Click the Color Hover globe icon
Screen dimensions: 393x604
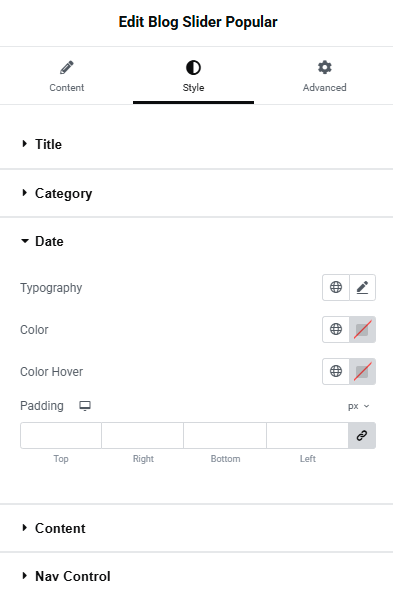pyautogui.click(x=336, y=371)
